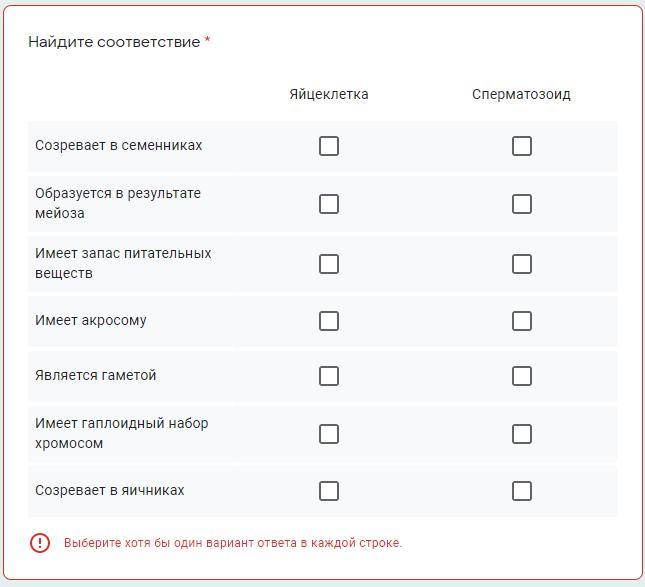Mark Яйцеклетка checkbox for Имеет акросому
Screen dimensions: 645x587
(x=329, y=321)
